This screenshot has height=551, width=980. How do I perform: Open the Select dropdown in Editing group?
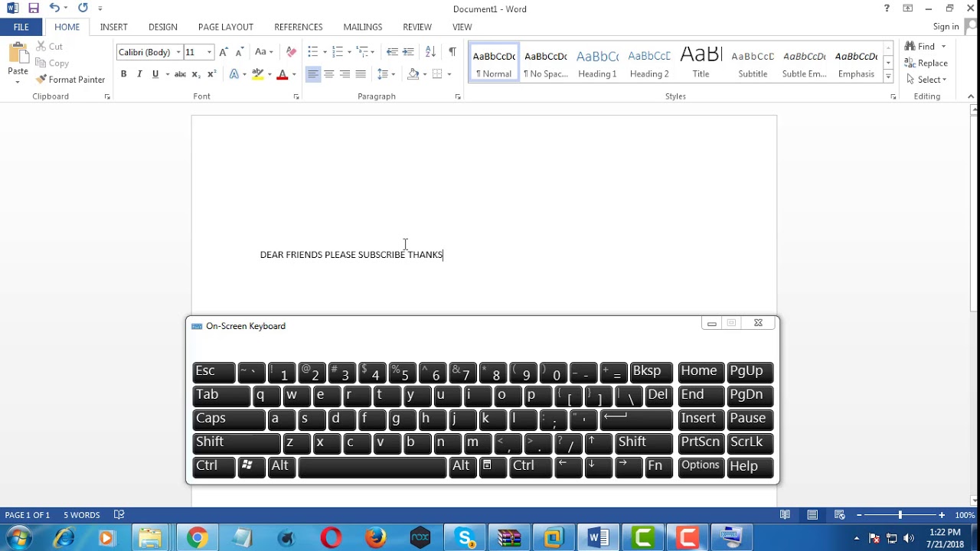coord(926,80)
